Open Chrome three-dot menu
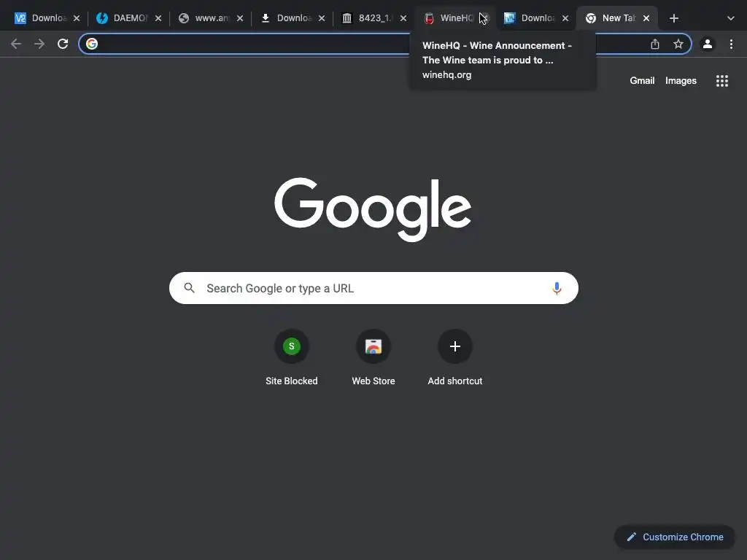The height and width of the screenshot is (560, 747). [x=731, y=44]
